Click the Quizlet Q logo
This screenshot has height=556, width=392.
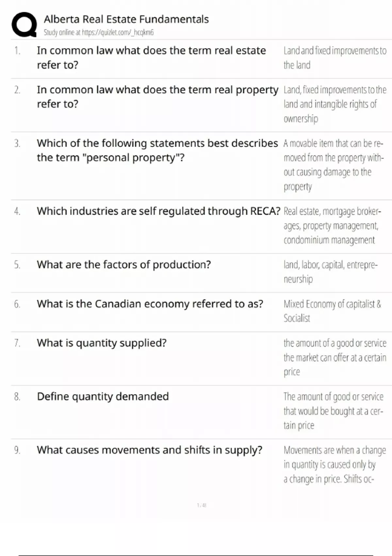[x=24, y=25]
